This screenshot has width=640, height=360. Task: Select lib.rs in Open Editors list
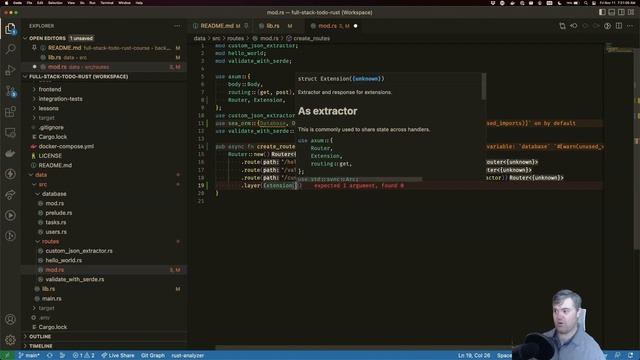point(104,58)
